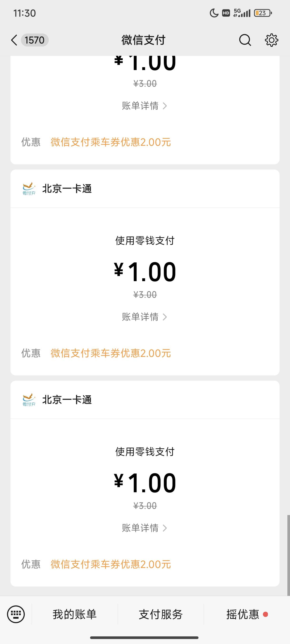Tap do-not-disturb moon status icon

[214, 13]
